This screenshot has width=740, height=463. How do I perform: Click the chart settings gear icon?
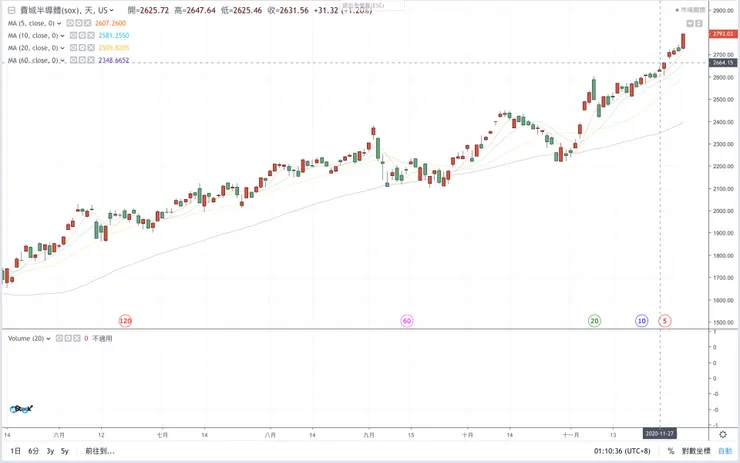pos(723,434)
